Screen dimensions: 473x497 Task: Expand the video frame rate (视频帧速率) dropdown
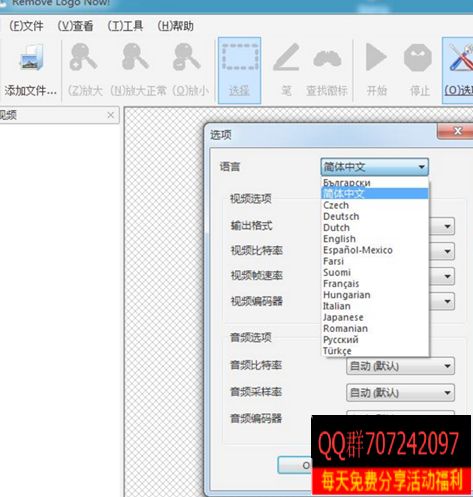click(447, 276)
